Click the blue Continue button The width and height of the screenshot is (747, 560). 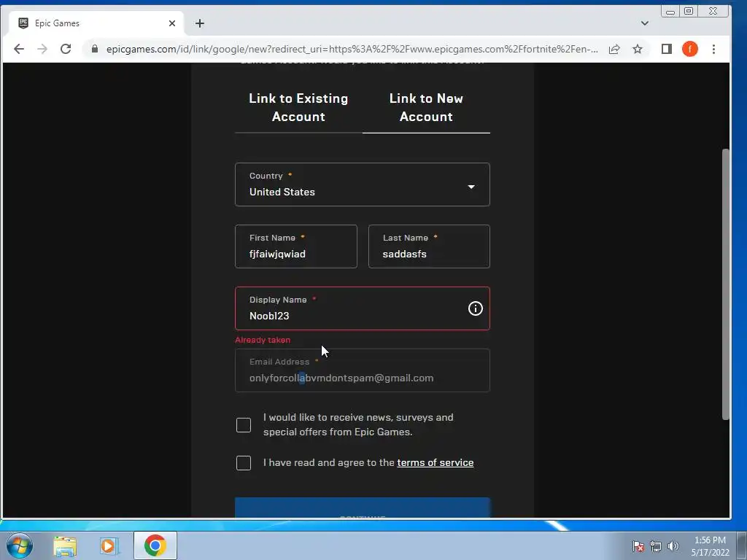[363, 507]
